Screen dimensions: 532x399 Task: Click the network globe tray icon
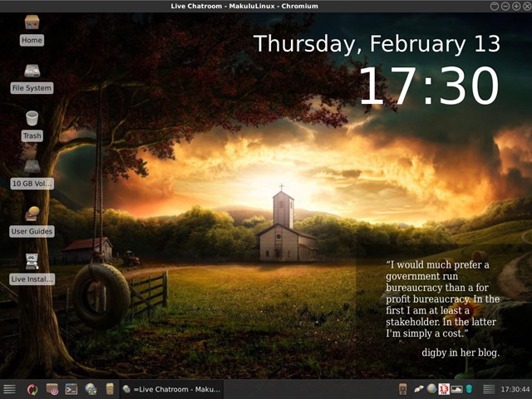point(431,389)
